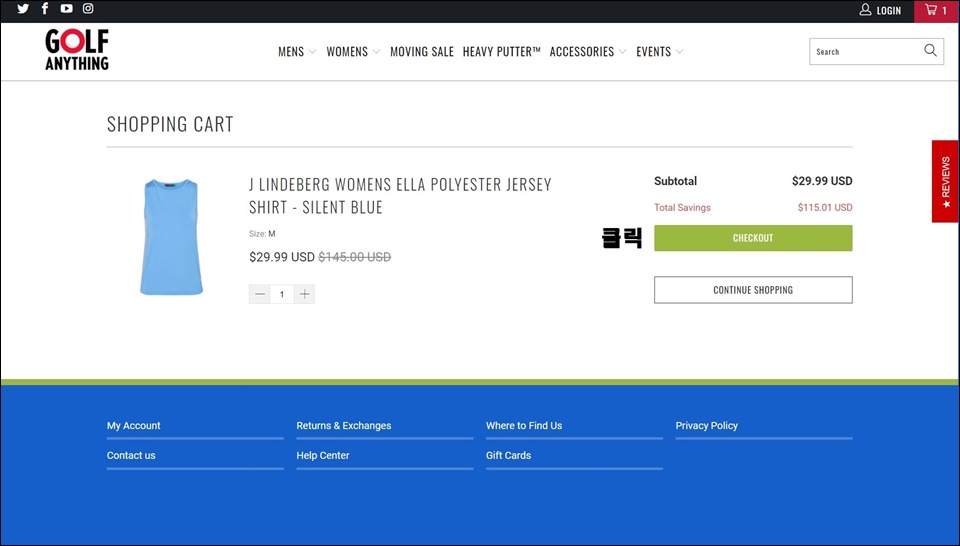Expand the MENS dropdown menu
This screenshot has width=960, height=546.
[297, 52]
